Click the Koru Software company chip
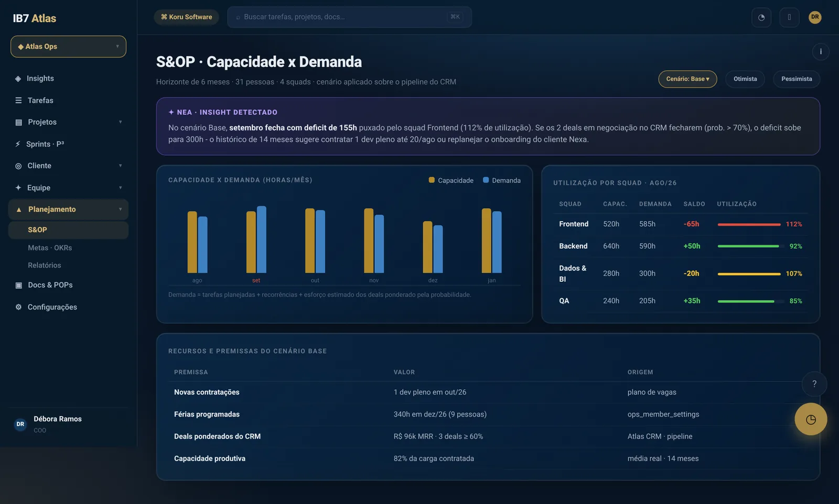Screen dimensions: 839x504 pos(186,17)
